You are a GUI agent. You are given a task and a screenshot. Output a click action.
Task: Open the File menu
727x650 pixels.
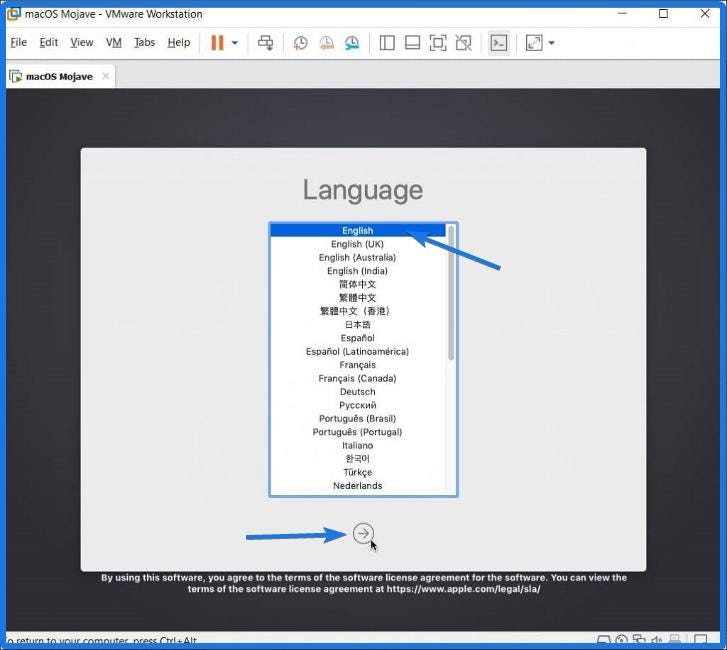tap(19, 43)
